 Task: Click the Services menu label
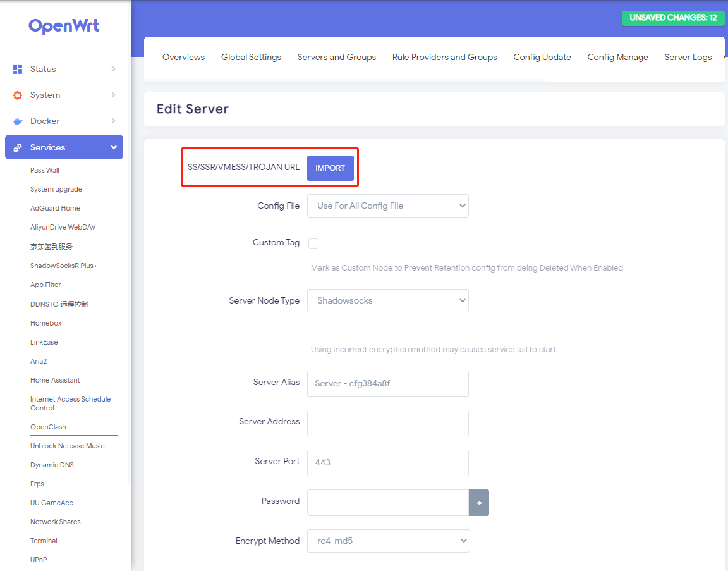click(48, 148)
